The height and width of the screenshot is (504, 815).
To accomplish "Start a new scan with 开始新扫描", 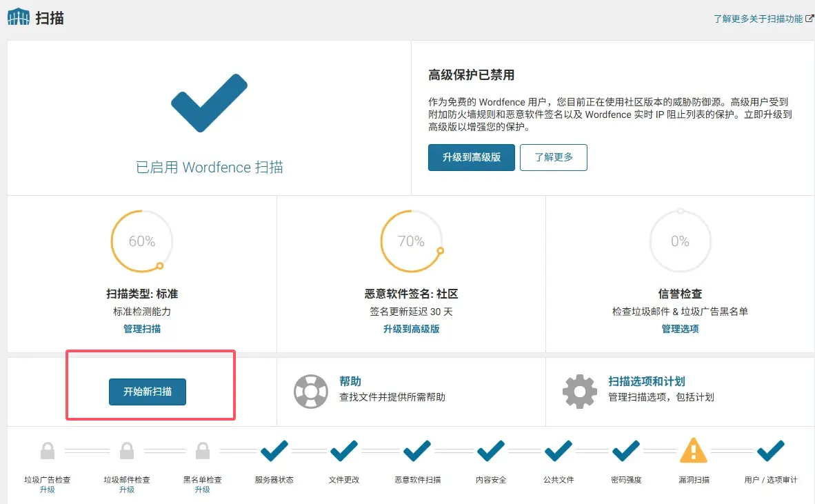I will coord(148,392).
